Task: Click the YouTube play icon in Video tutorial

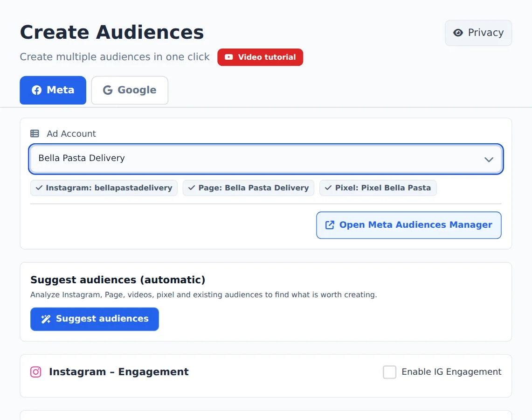Action: coord(228,57)
